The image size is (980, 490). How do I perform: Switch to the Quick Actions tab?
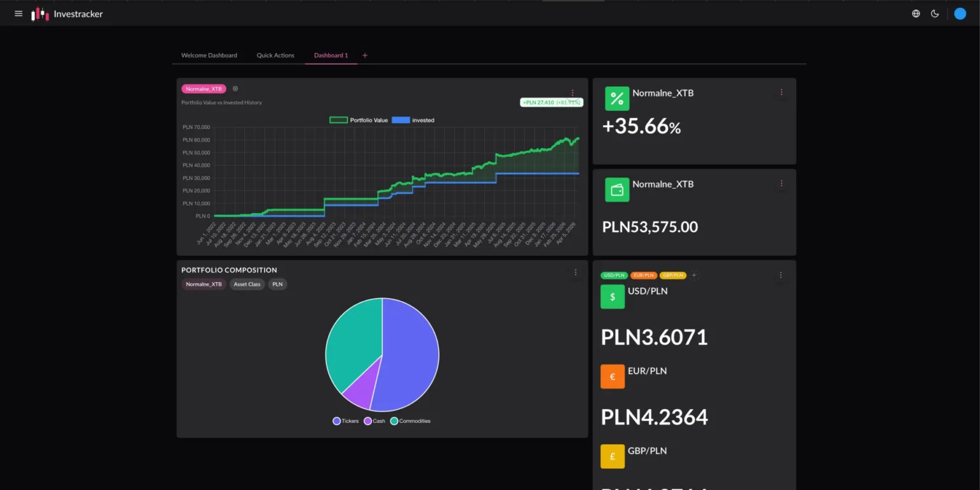click(276, 56)
